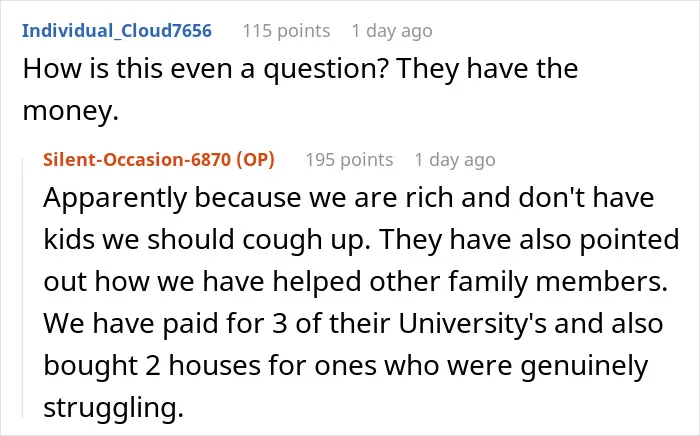This screenshot has height=436, width=700.
Task: Click the word 'kids' in the reply
Action: (69, 240)
